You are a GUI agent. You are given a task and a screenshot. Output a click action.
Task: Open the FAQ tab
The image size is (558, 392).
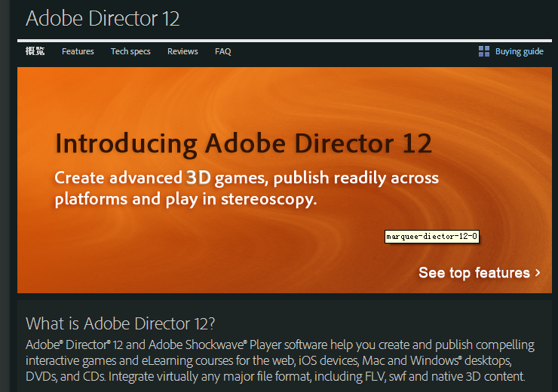222,51
